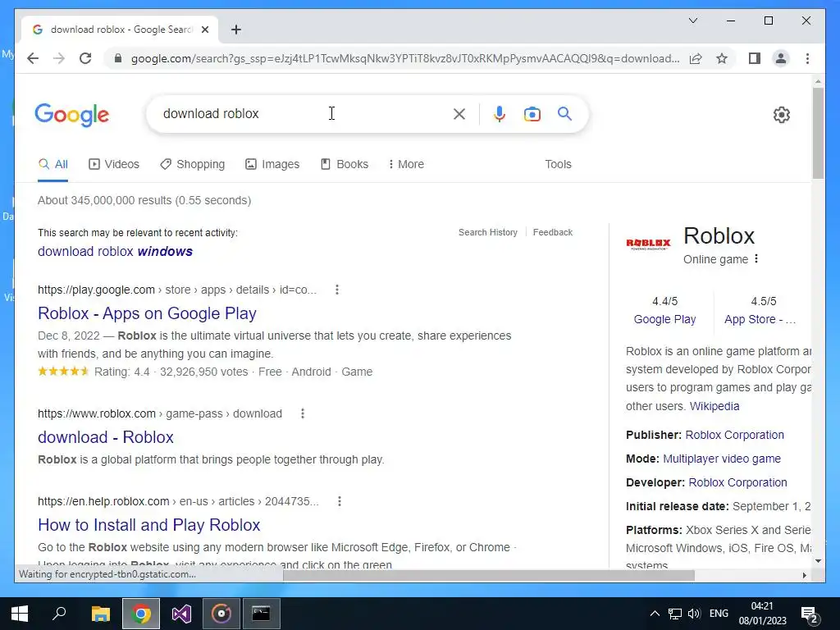Open the App Store rating link
Screen dimensions: 840x630
[760, 319]
